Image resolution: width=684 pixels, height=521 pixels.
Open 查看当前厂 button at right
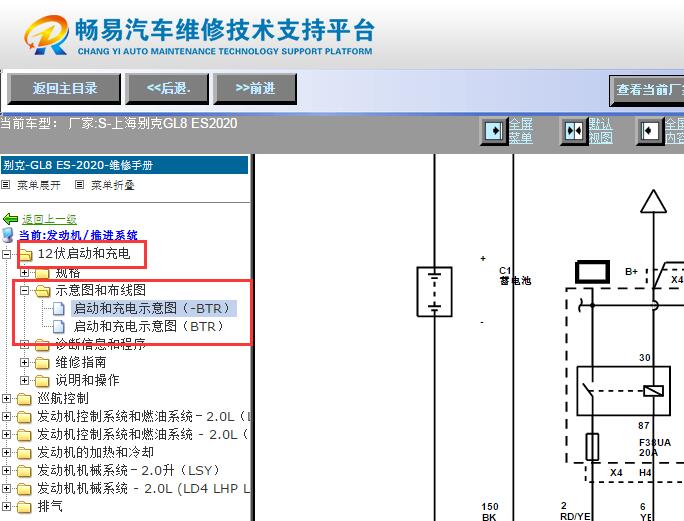(647, 90)
